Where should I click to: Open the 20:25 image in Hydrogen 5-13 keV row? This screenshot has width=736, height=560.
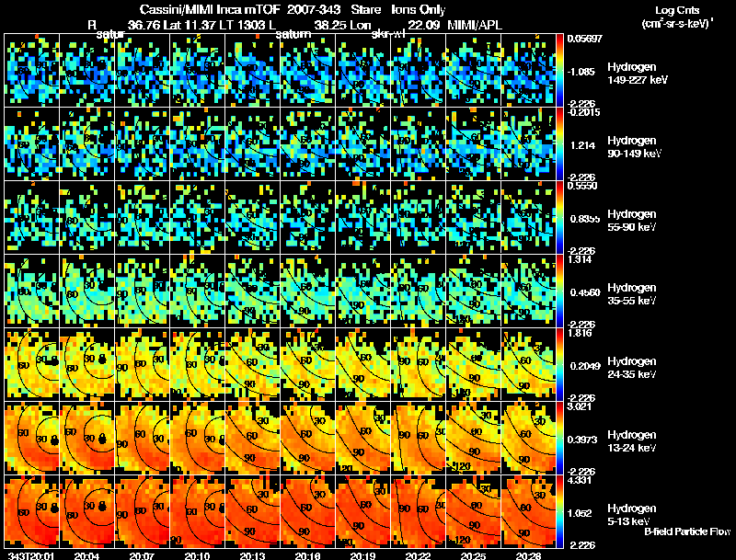coord(473,511)
